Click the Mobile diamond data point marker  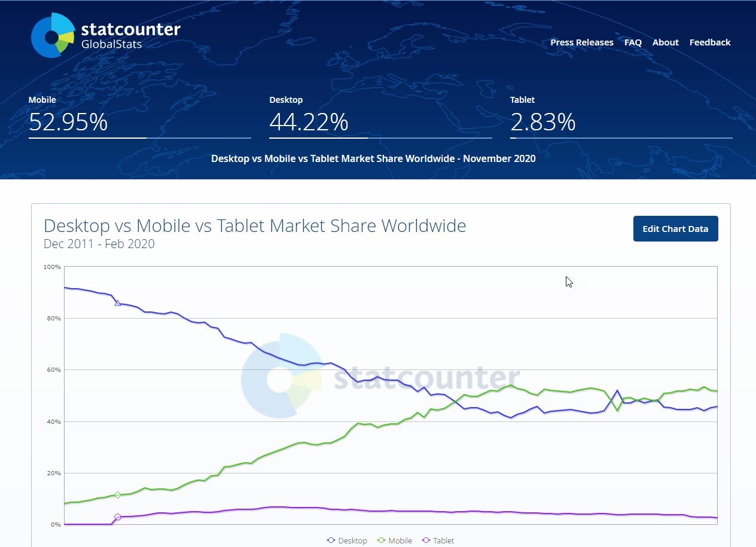coord(118,495)
